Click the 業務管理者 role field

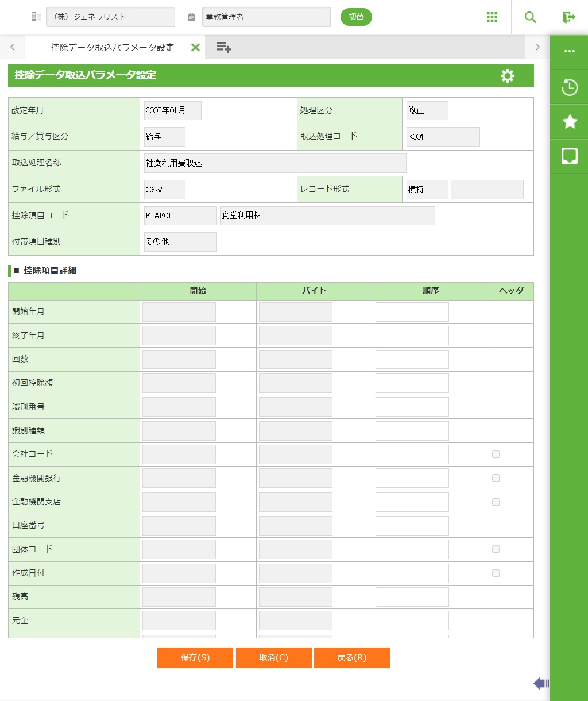coord(266,17)
